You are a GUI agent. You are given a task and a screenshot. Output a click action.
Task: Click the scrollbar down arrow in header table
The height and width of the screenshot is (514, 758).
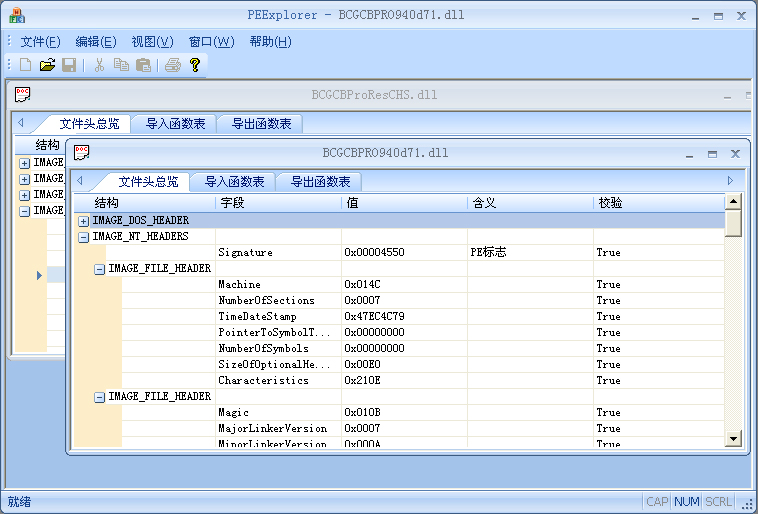pyautogui.click(x=733, y=439)
